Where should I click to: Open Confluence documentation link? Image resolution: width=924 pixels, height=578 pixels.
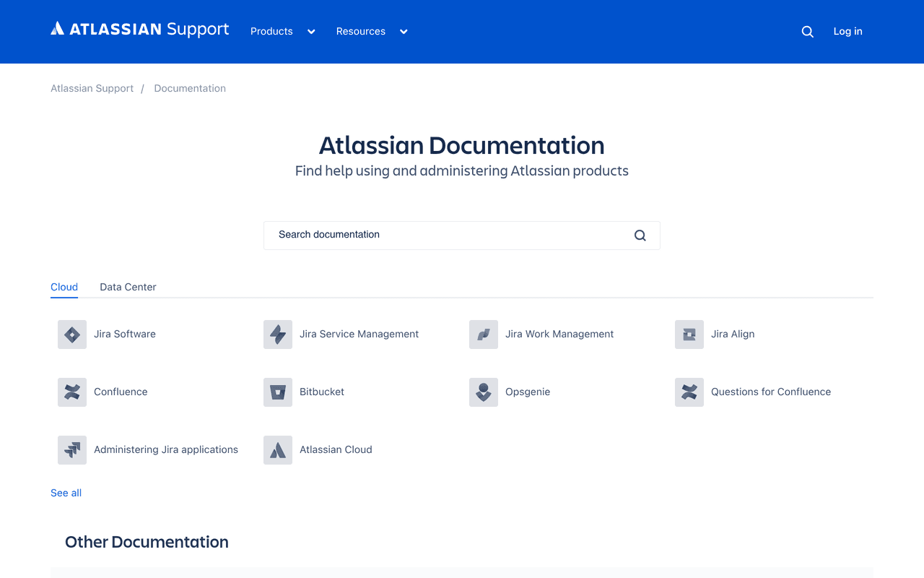pyautogui.click(x=121, y=392)
